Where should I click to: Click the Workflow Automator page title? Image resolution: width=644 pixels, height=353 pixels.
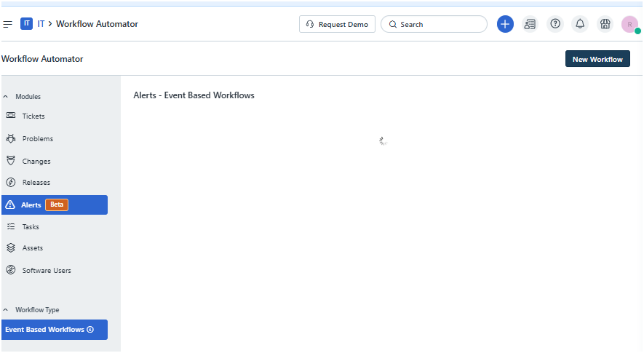click(42, 59)
